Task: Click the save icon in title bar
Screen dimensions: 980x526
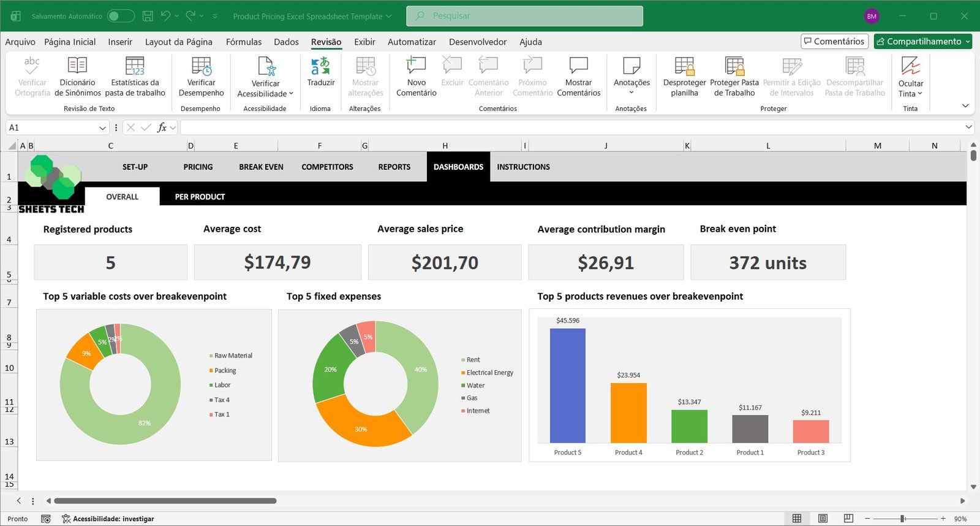Action: [148, 16]
